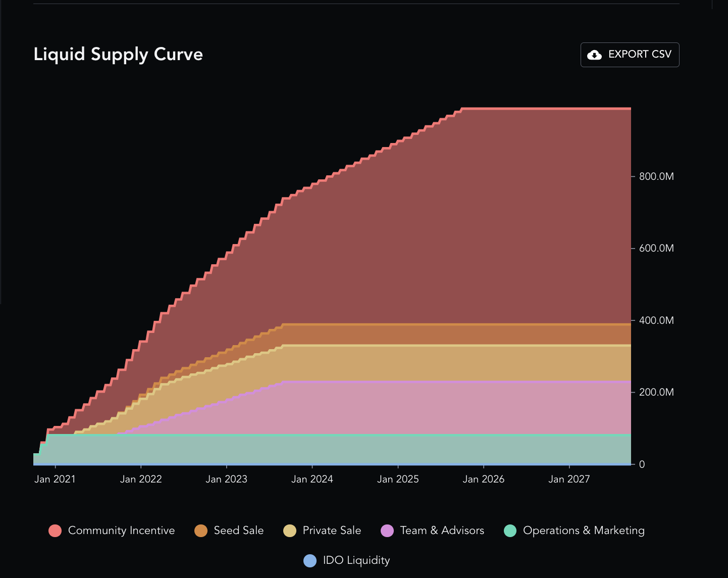Toggle Seed Sale legend color dot
Image resolution: width=728 pixels, height=578 pixels.
pos(201,531)
